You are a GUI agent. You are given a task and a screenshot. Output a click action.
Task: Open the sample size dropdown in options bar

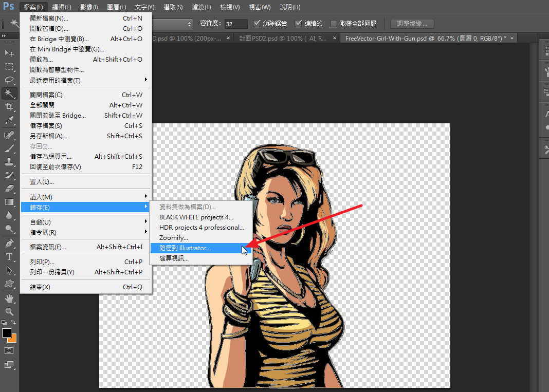coord(173,24)
